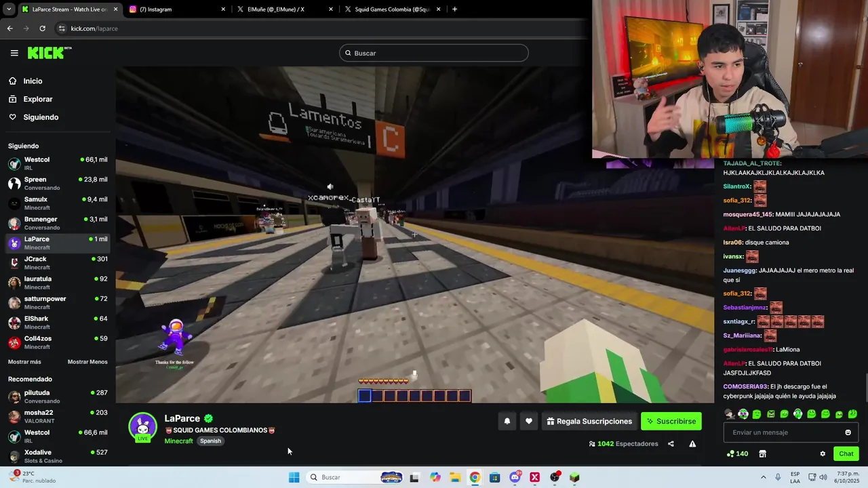The image size is (868, 488).
Task: Open Siguiendo in the sidebar
Action: click(x=41, y=117)
